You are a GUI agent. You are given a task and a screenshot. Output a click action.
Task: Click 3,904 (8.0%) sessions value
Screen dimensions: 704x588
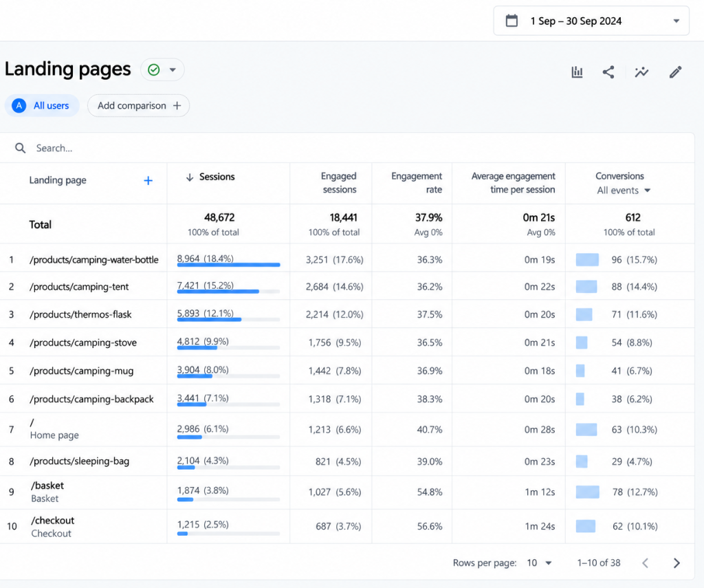pyautogui.click(x=203, y=370)
